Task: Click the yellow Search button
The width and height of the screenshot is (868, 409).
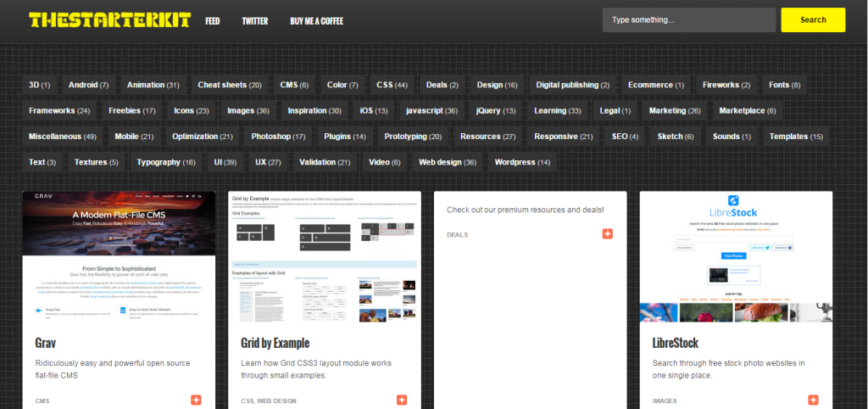Action: click(x=812, y=20)
